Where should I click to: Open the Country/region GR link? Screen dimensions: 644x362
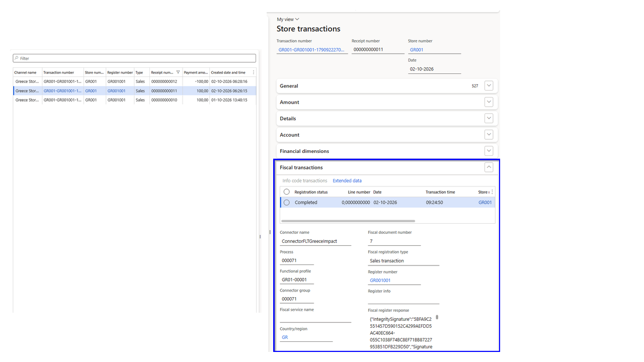(x=285, y=337)
